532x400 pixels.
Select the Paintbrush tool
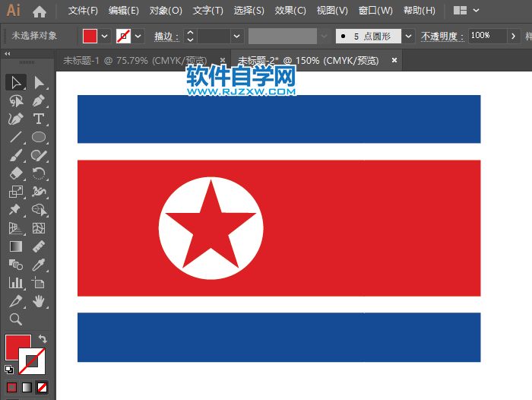click(x=15, y=155)
